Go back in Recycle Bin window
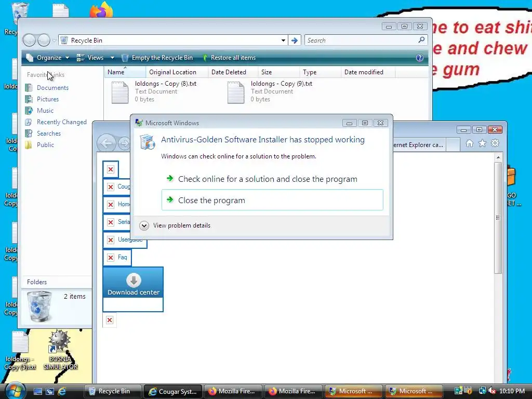The width and height of the screenshot is (532, 399). (x=29, y=41)
